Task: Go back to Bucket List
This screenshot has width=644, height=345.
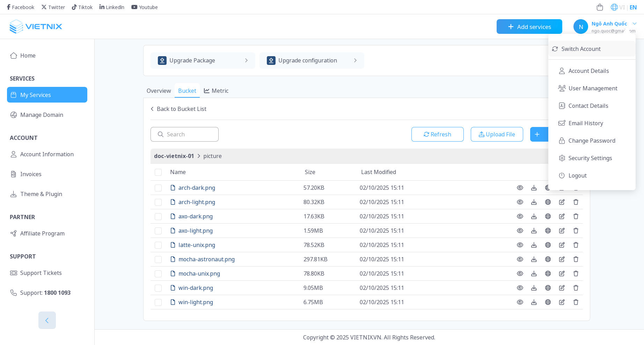Action: point(178,109)
